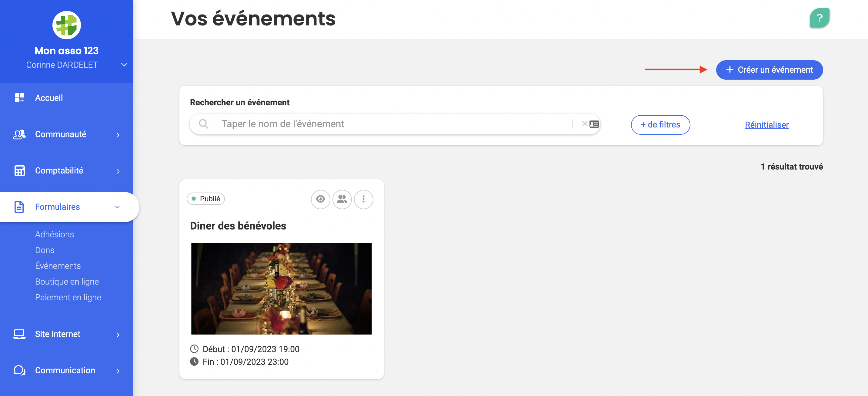Click the Comptabilité calculator icon
868x396 pixels.
pos(19,171)
